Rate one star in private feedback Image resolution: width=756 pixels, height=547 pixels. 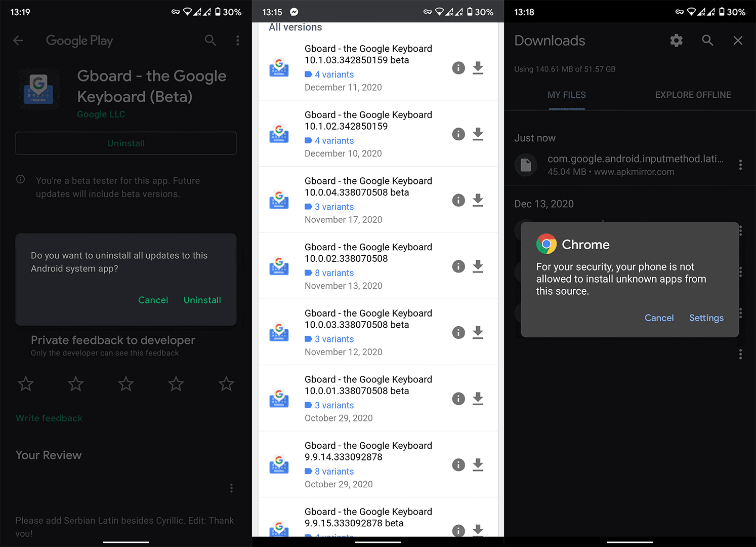click(26, 384)
